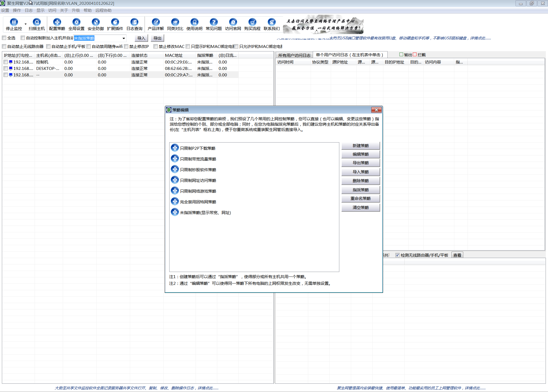
Task: Click the 停止监控 pause icon
Action: (x=14, y=22)
